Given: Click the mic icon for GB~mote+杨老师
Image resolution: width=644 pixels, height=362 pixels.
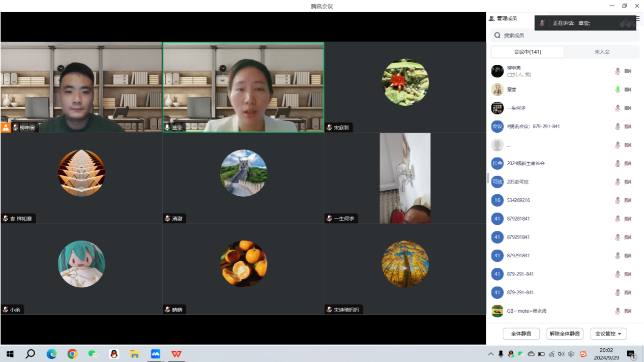Looking at the screenshot, I should click(618, 311).
